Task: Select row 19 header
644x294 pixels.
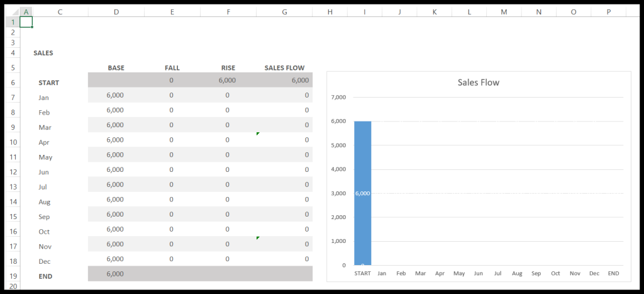Action: tap(12, 276)
